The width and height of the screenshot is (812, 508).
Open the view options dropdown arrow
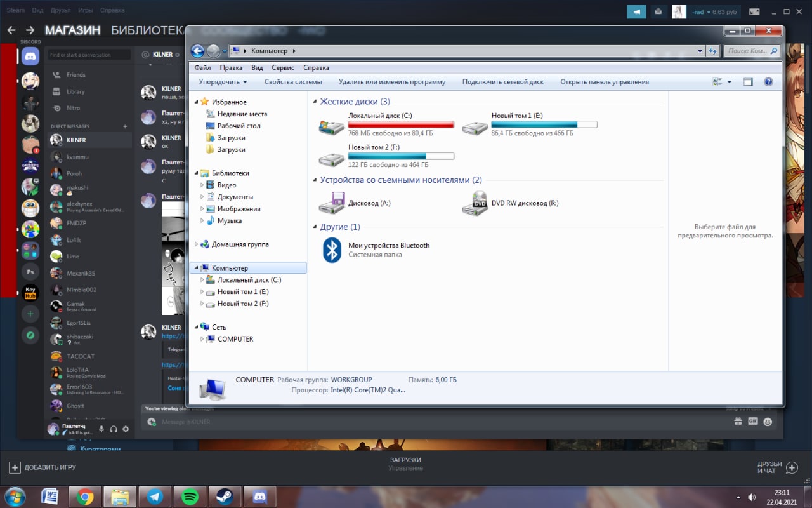pos(729,82)
